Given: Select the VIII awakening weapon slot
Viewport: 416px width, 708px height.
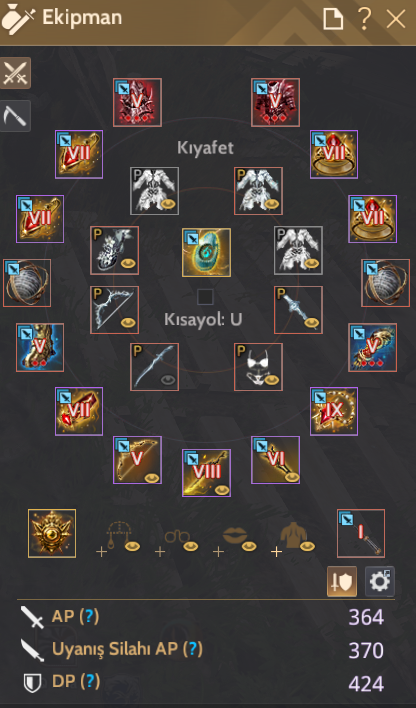Looking at the screenshot, I should click(x=206, y=473).
